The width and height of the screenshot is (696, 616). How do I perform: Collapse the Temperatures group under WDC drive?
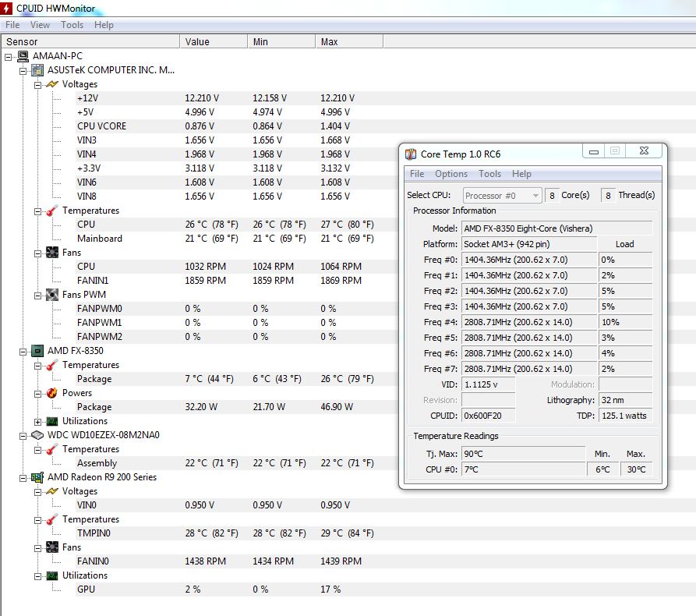click(37, 450)
